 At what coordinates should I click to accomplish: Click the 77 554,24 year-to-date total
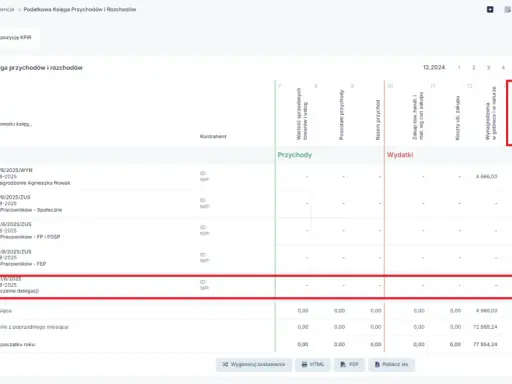click(x=485, y=344)
